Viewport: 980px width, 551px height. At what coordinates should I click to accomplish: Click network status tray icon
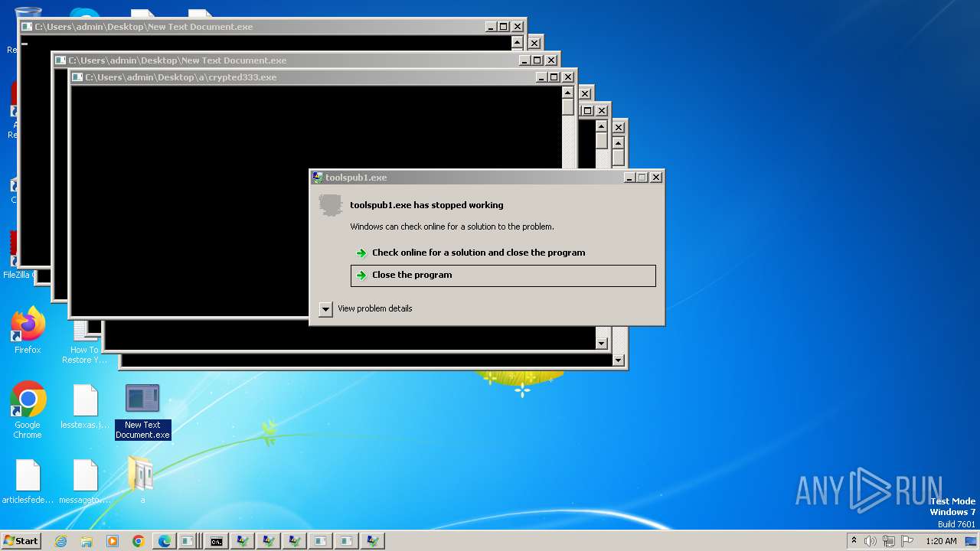click(890, 541)
